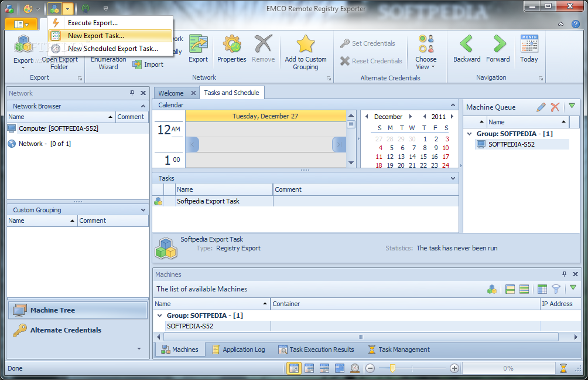This screenshot has width=588, height=380.
Task: Select SOFTPEDIA-S52 row in Machines list
Action: tap(367, 326)
